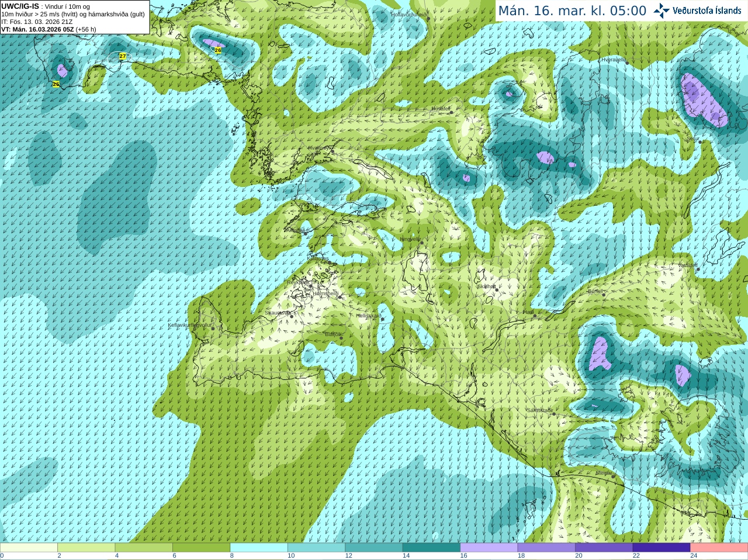The width and height of the screenshot is (748, 560).
Task: Click the Vatnsfell station label
Action: point(688,265)
